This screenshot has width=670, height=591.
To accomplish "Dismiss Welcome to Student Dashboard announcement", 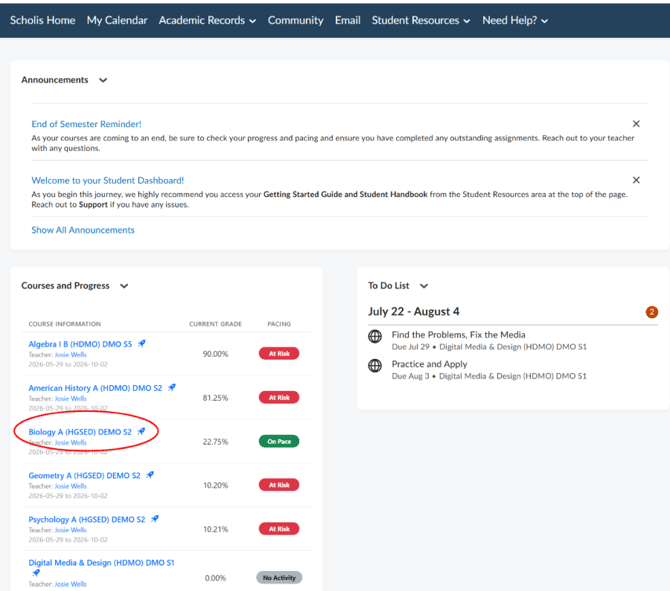I will [636, 180].
